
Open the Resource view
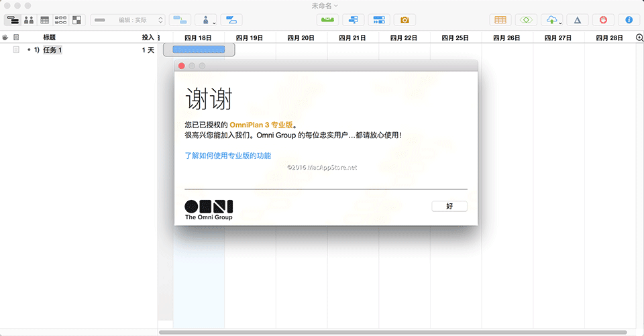(29, 20)
